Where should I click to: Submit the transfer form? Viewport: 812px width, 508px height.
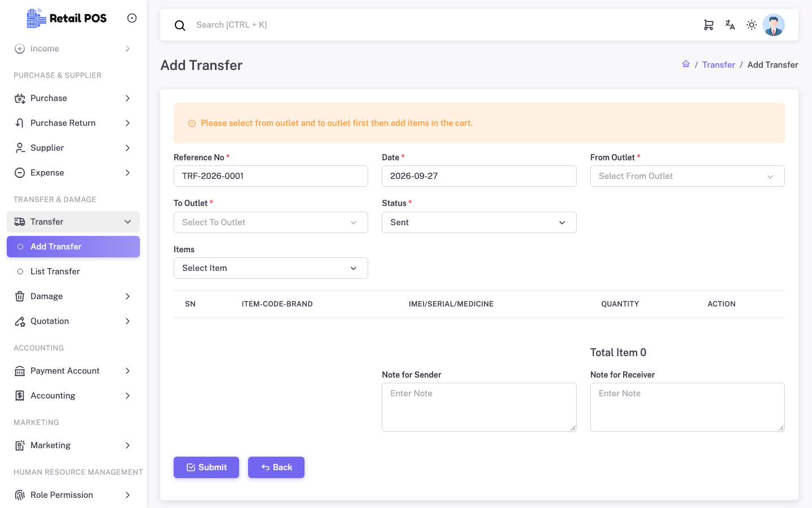click(206, 467)
